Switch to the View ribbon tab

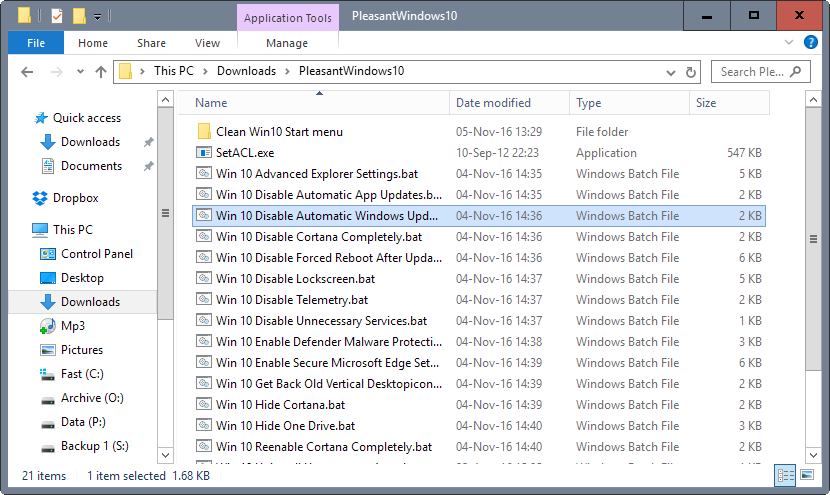coord(207,43)
